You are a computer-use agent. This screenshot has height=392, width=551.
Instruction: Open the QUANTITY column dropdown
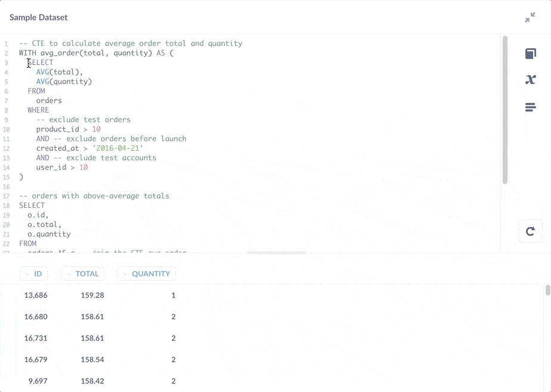[x=125, y=273]
